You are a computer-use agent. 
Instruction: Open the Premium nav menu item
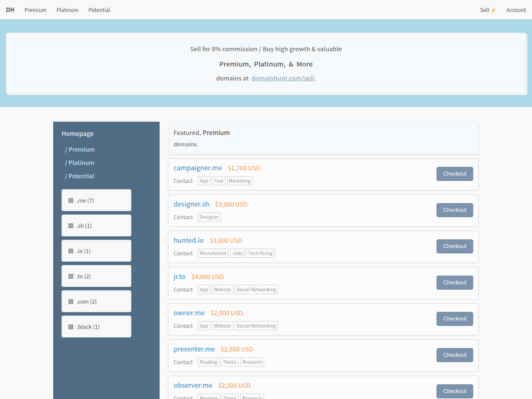click(36, 10)
